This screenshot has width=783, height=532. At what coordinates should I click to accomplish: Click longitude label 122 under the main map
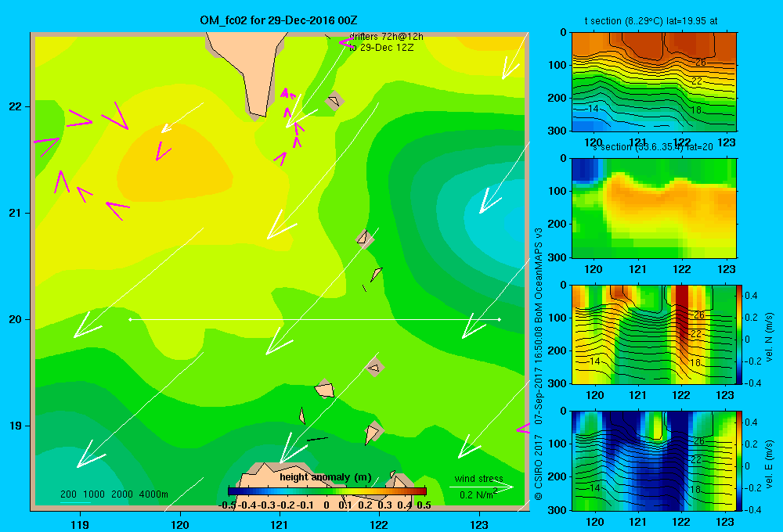(379, 524)
